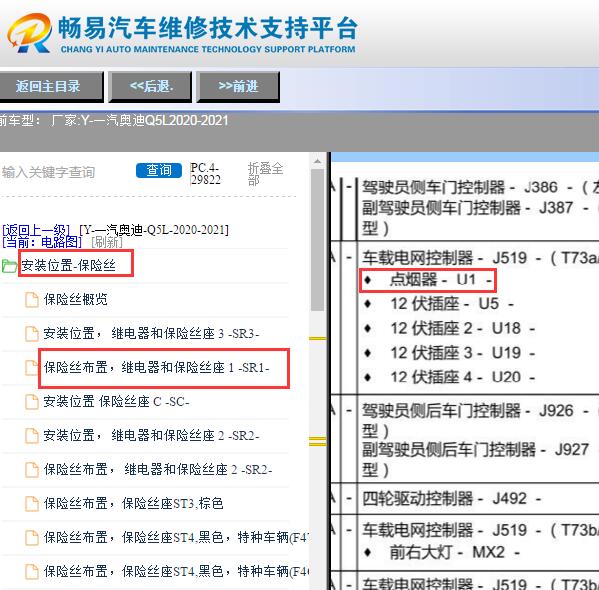Collapse all with 折叠全部
599x590 pixels.
point(265,174)
